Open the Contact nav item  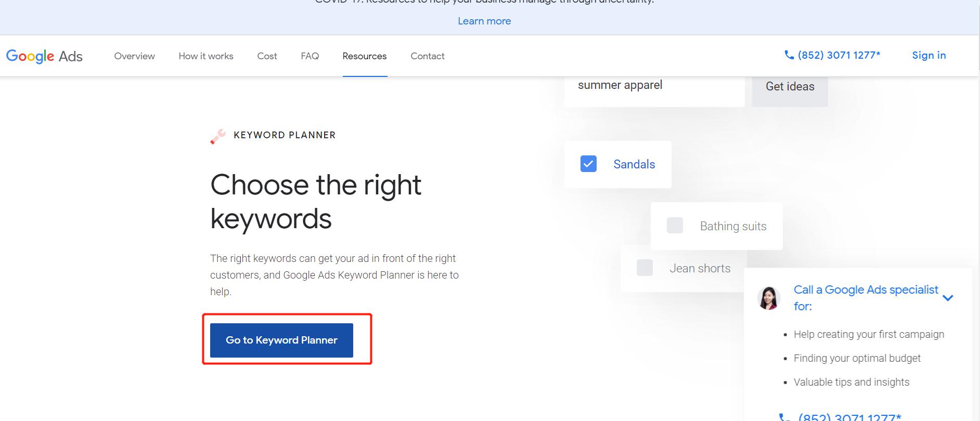[x=428, y=56]
